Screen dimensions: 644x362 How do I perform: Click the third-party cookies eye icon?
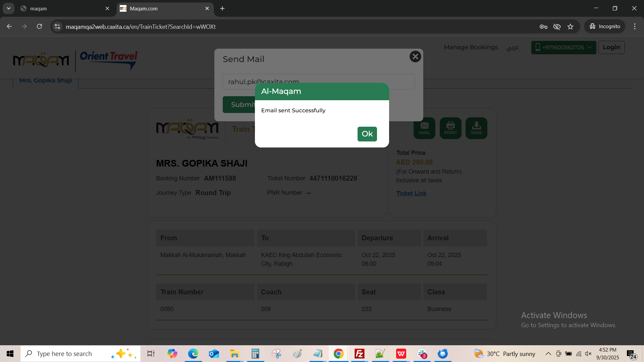pos(557,26)
